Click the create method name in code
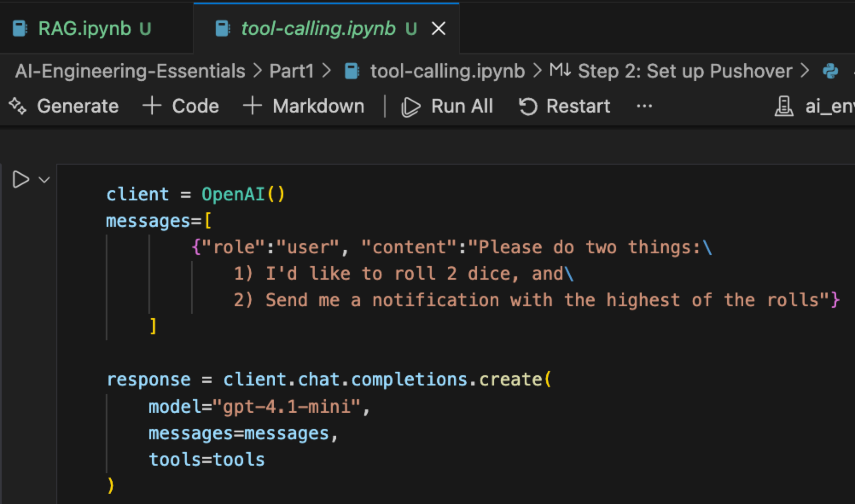The image size is (855, 504). click(511, 380)
